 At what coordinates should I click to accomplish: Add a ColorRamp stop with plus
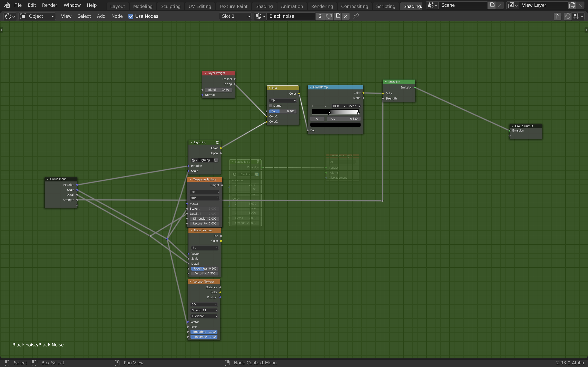(312, 106)
